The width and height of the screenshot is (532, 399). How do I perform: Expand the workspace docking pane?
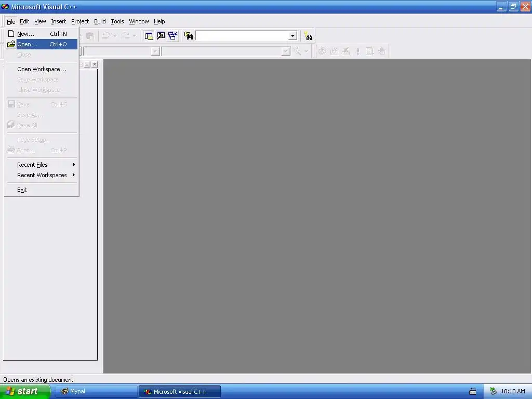pos(87,64)
